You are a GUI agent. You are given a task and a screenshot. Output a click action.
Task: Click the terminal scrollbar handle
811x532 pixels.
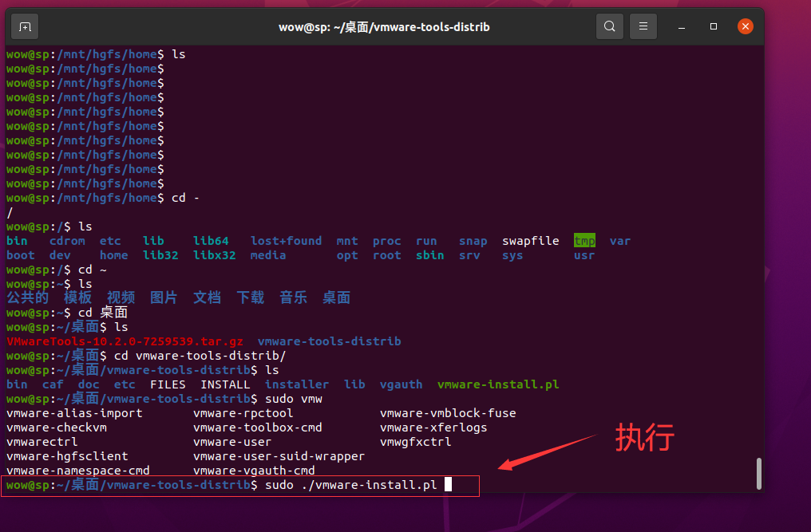click(x=759, y=474)
